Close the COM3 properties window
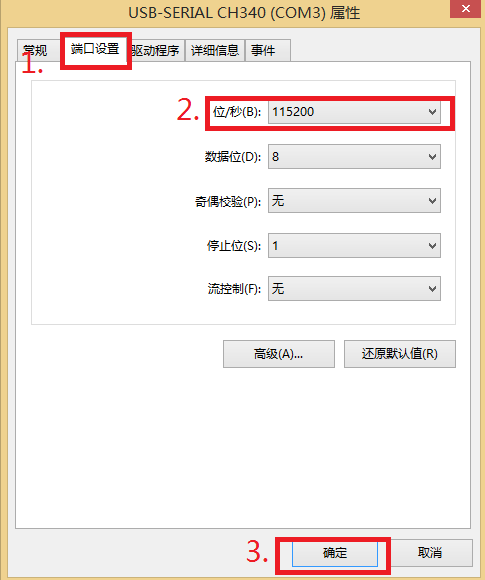Screen dimensions: 485x580 click(466, 9)
